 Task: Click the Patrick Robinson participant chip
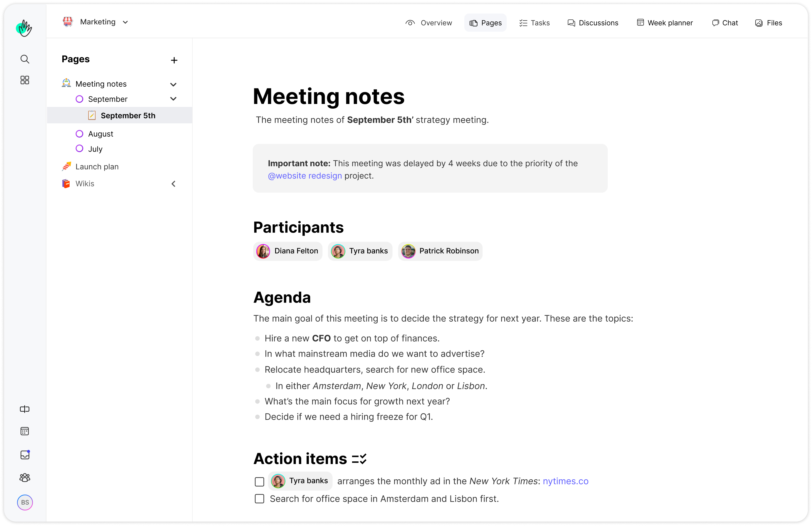[x=440, y=251]
